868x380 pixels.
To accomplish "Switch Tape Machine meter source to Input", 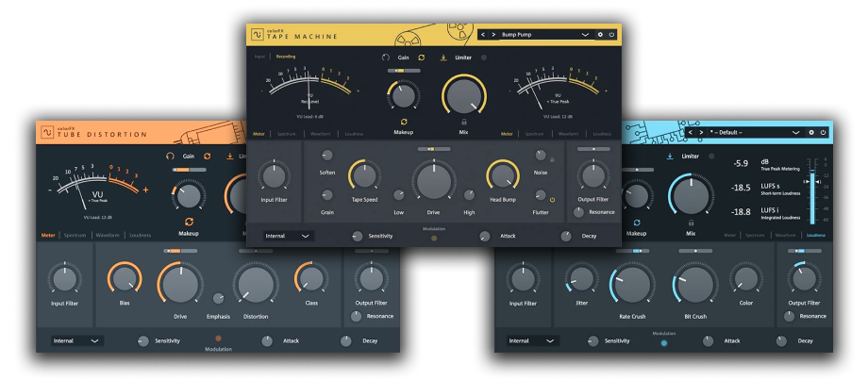I will [x=259, y=57].
